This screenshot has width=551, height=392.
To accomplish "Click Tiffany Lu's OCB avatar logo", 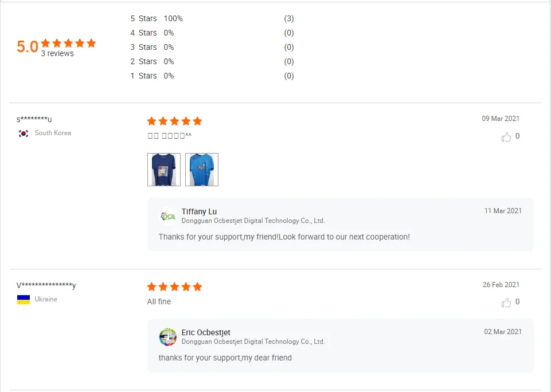I will point(168,216).
